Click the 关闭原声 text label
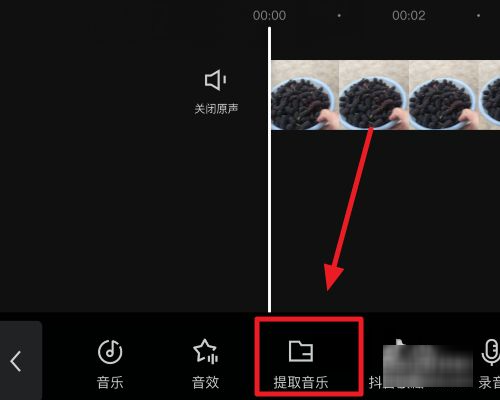 point(216,109)
